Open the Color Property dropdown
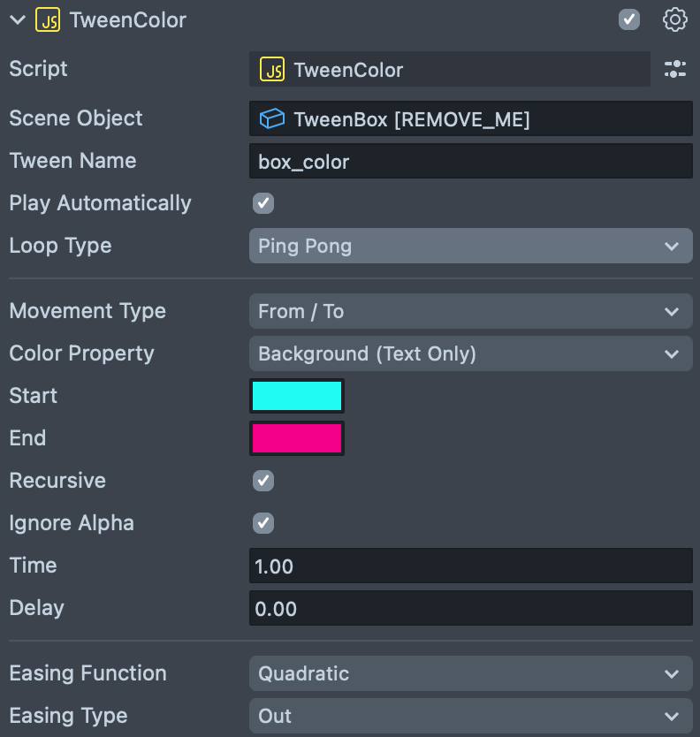Image resolution: width=700 pixels, height=737 pixels. (470, 353)
